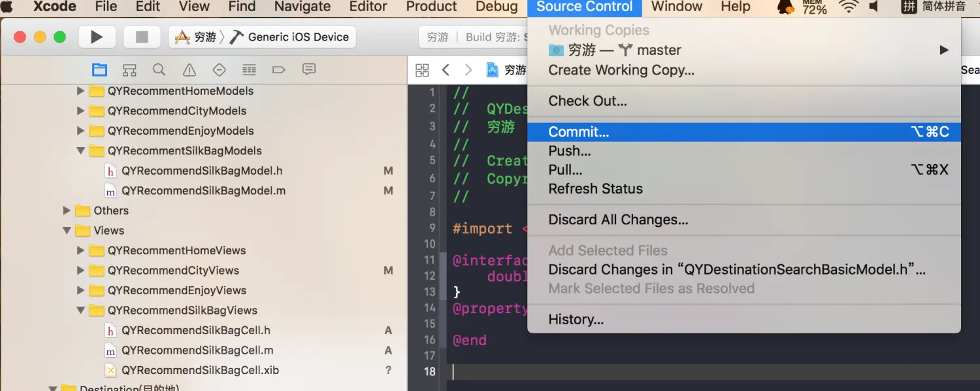Open the Report navigator speech-bubble icon
980x391 pixels.
[x=309, y=69]
